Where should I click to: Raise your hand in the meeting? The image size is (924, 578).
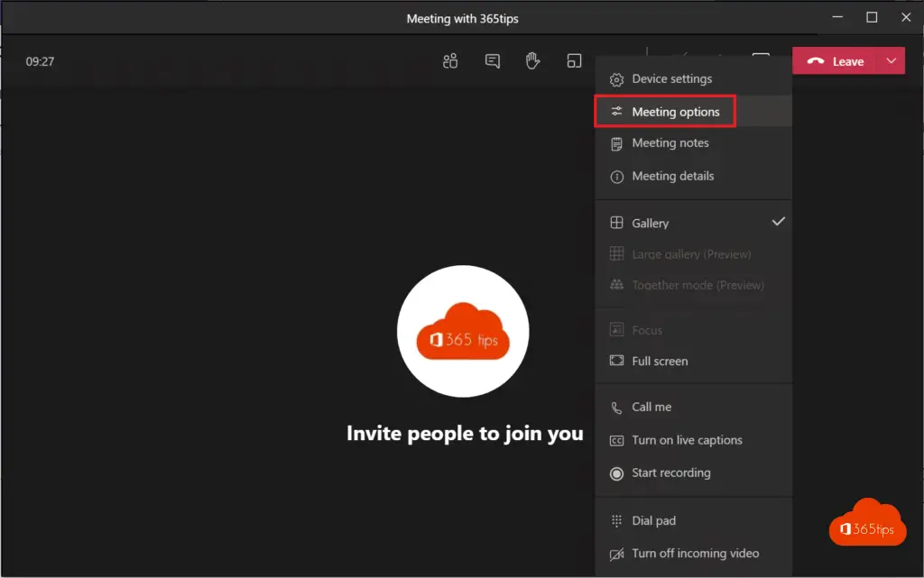(x=532, y=61)
